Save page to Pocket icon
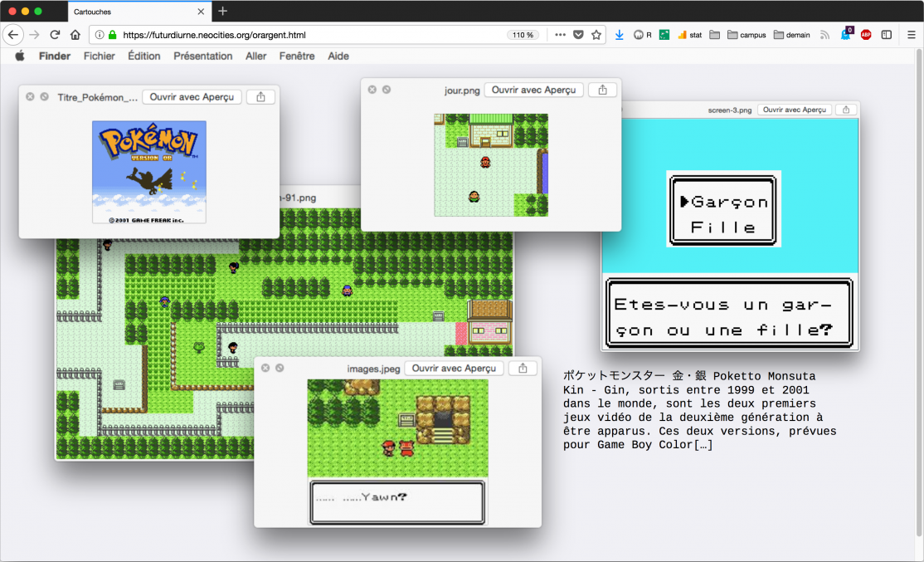This screenshot has height=562, width=924. click(579, 35)
